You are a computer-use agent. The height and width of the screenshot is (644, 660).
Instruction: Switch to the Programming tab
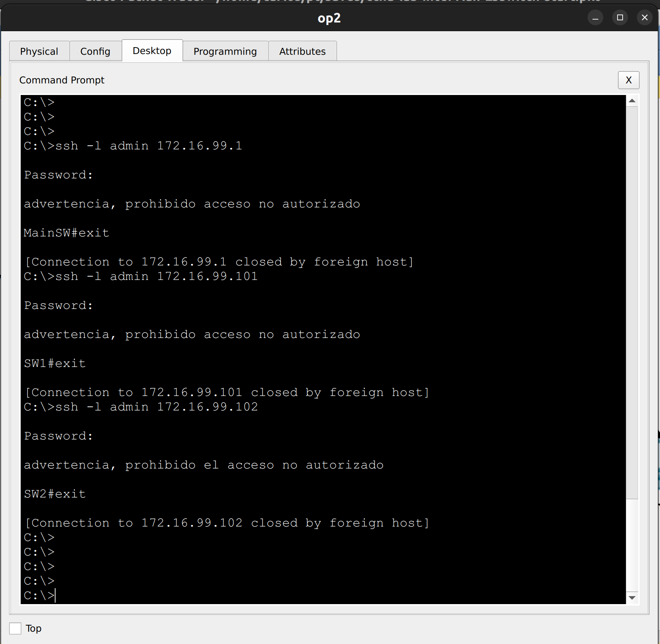click(x=225, y=51)
